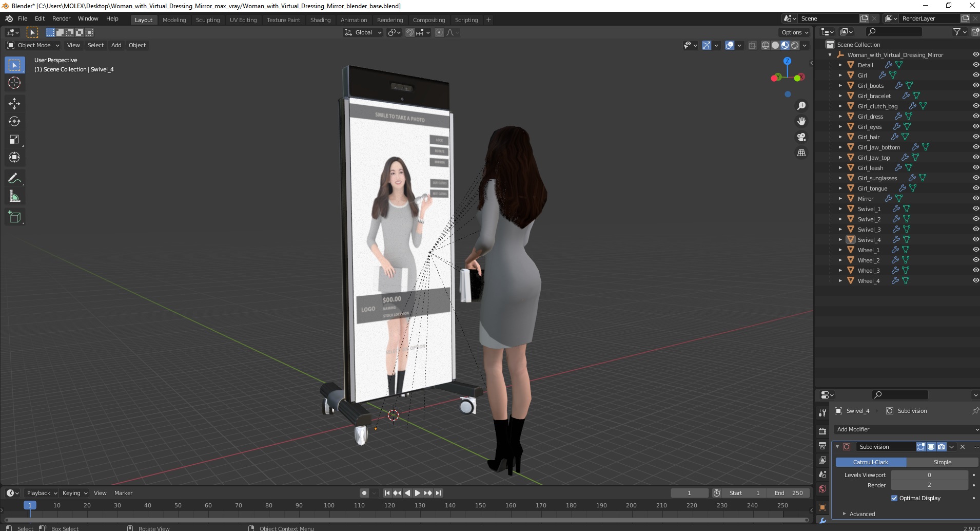This screenshot has height=531, width=980.
Task: Select the Rotate tool
Action: [x=14, y=121]
